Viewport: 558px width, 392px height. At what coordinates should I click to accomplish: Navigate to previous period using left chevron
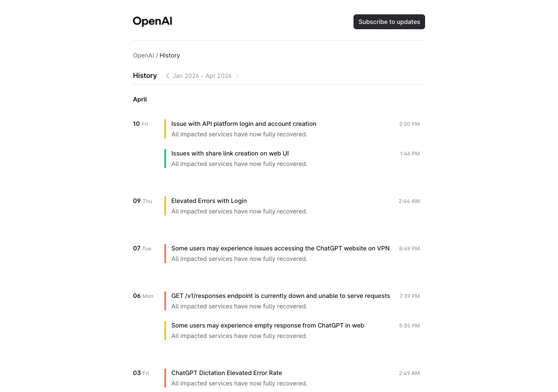tap(167, 75)
